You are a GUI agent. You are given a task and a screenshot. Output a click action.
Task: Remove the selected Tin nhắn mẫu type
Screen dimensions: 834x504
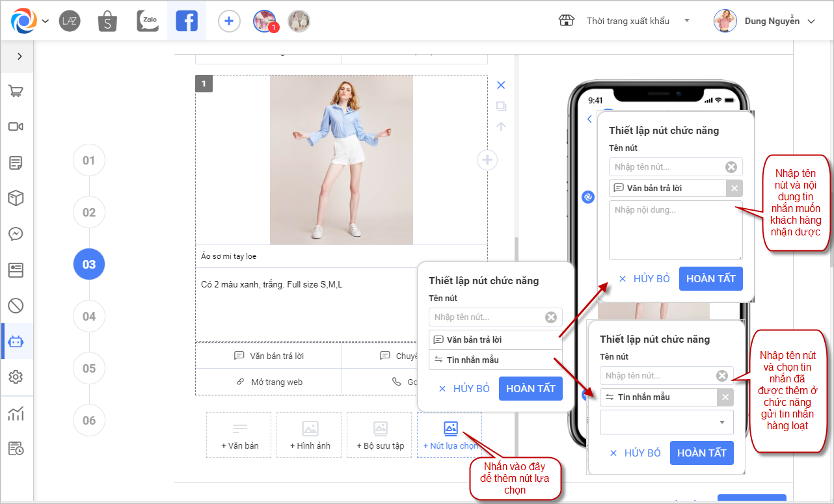click(725, 397)
